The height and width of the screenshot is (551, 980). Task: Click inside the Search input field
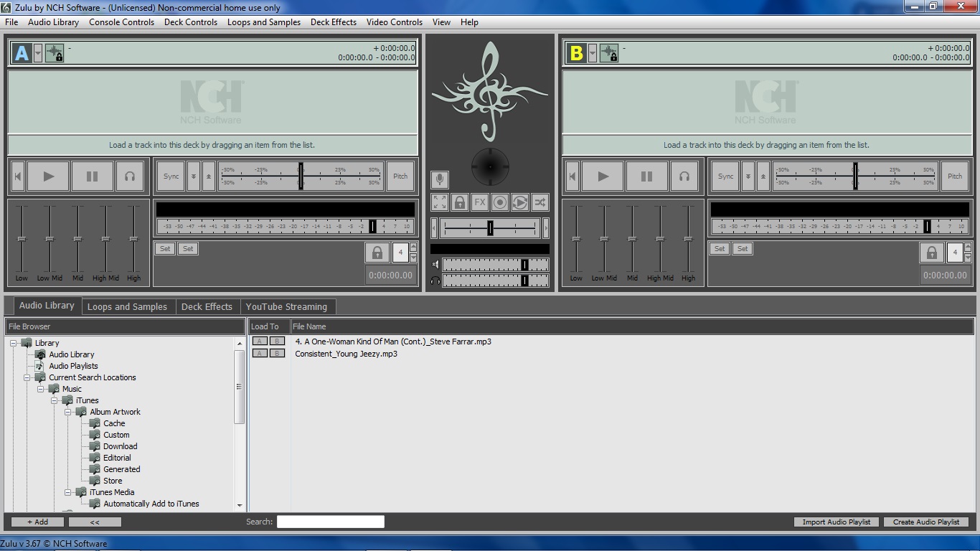point(330,522)
